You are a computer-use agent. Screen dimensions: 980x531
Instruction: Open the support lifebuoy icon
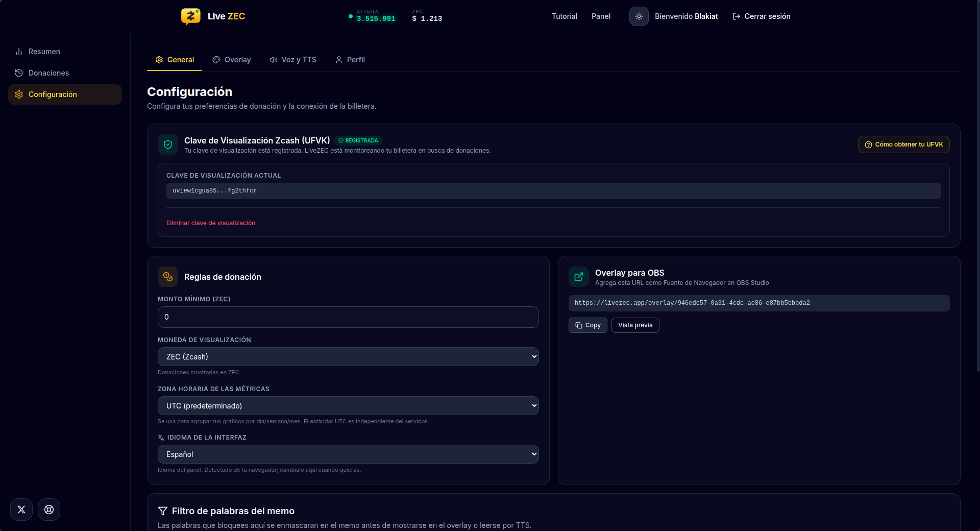point(49,510)
